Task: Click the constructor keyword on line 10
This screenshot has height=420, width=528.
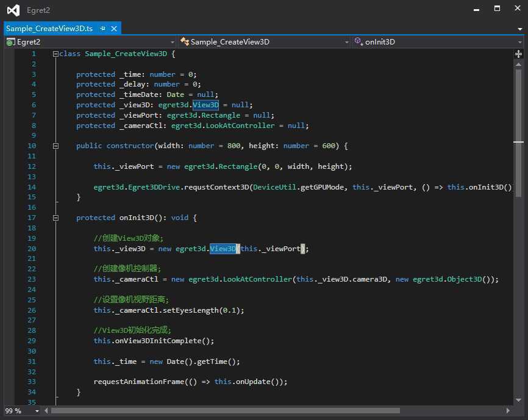Action: [130, 146]
